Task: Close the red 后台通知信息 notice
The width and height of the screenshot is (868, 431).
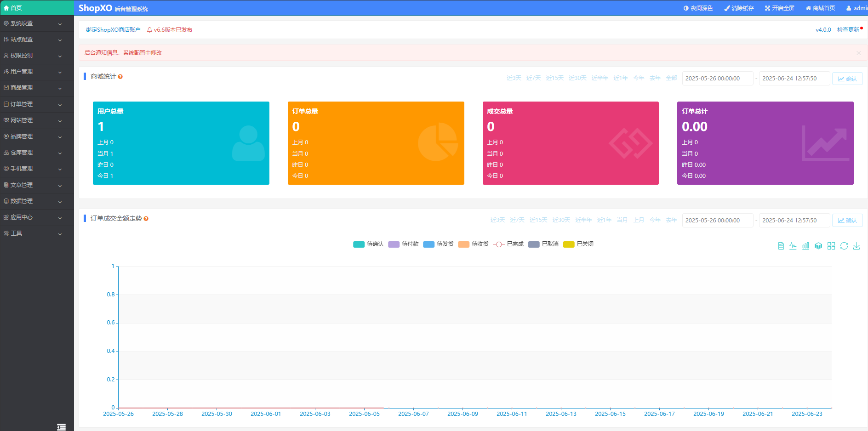Action: (858, 53)
